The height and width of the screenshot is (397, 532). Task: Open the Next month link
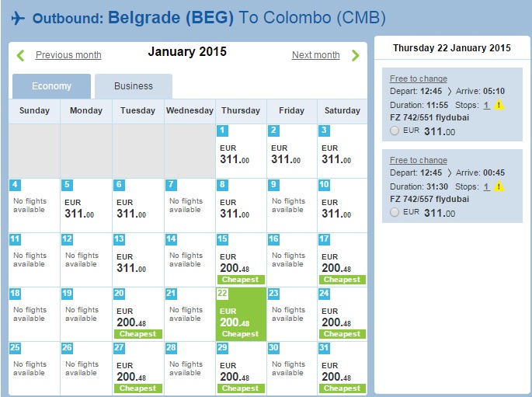(x=315, y=55)
